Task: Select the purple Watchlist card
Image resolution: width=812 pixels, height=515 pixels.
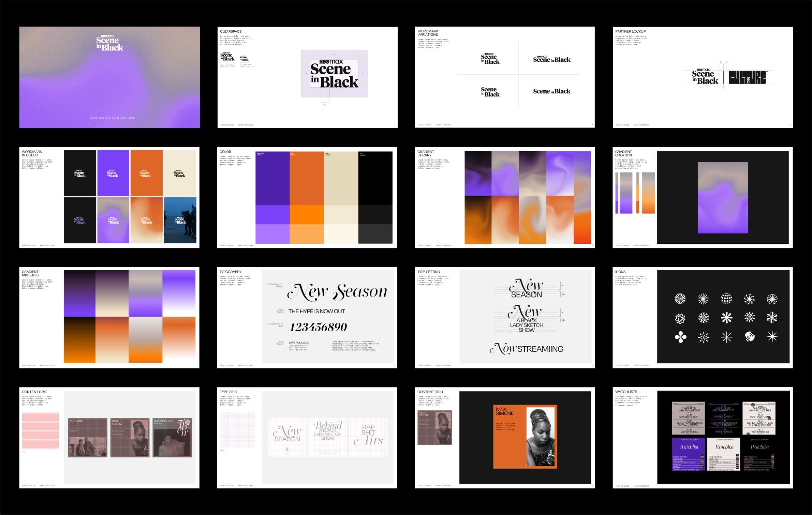Action: (688, 454)
